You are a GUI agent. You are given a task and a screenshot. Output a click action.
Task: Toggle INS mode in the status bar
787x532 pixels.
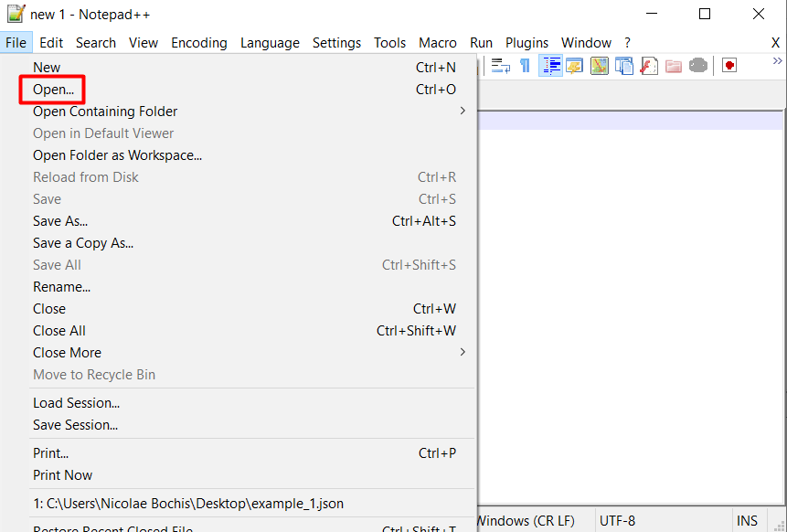pyautogui.click(x=748, y=520)
